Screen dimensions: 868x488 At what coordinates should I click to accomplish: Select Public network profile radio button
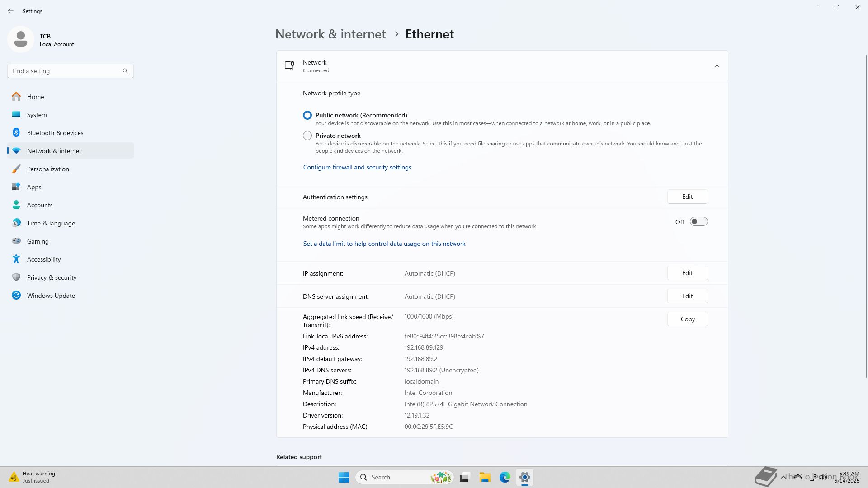pos(307,115)
